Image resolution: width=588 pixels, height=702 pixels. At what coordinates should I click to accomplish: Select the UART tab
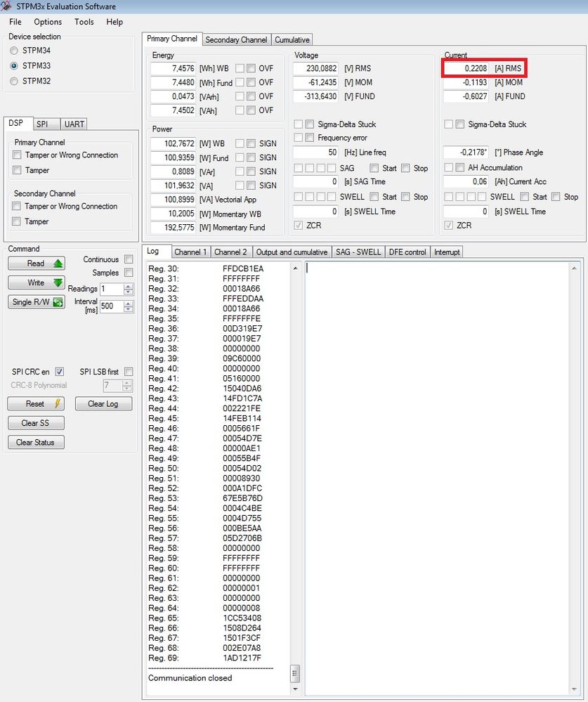tap(74, 124)
